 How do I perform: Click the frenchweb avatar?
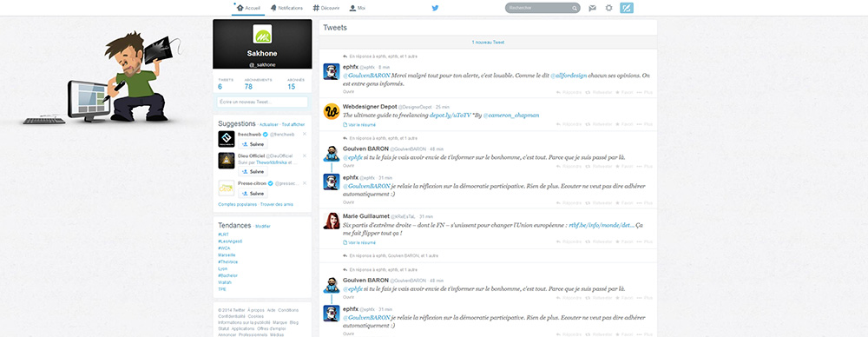click(227, 139)
